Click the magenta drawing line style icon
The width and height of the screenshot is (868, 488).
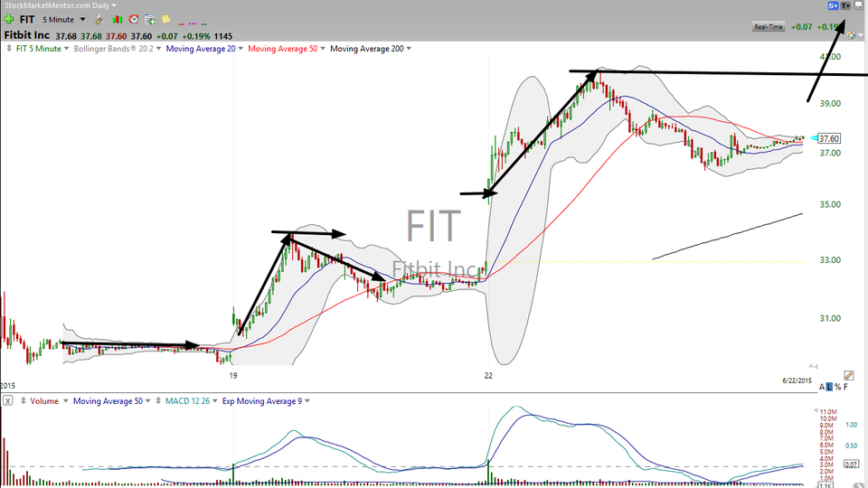point(193,23)
